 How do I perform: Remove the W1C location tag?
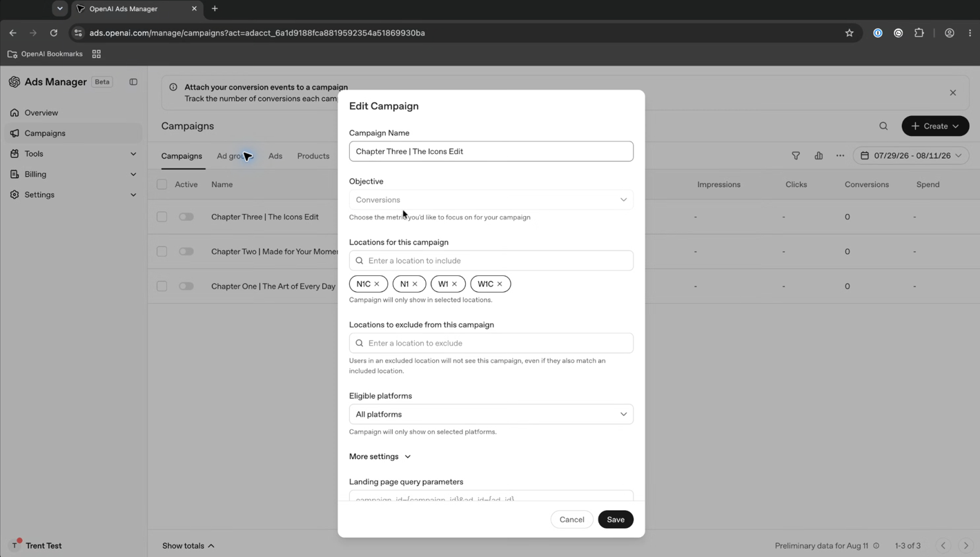pos(500,284)
